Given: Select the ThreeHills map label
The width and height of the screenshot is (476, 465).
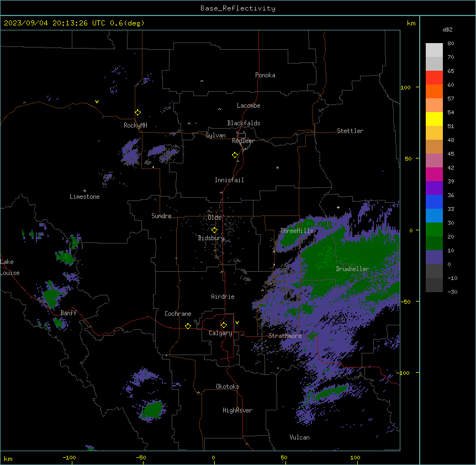Looking at the screenshot, I should click(x=297, y=231).
